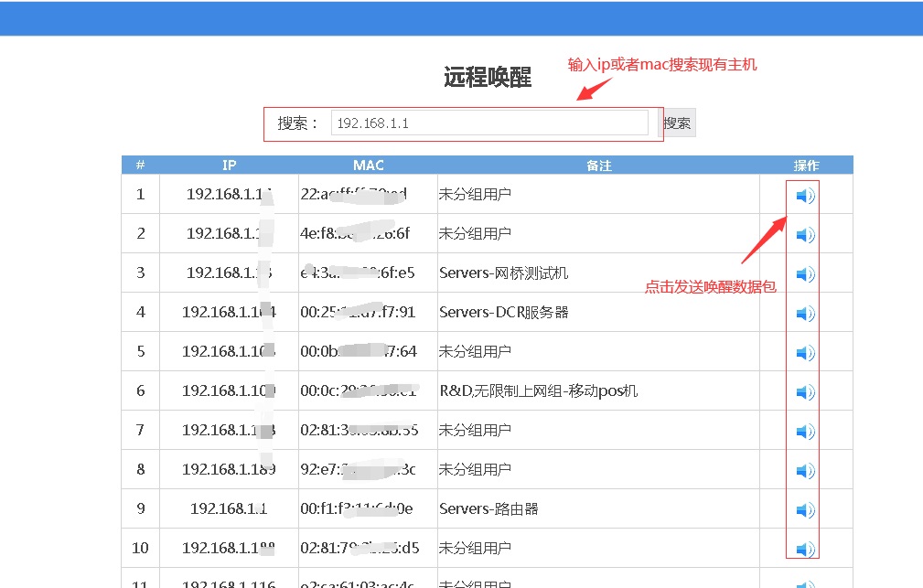
Task: Click the wake speaker icon in row 1
Action: (x=805, y=196)
